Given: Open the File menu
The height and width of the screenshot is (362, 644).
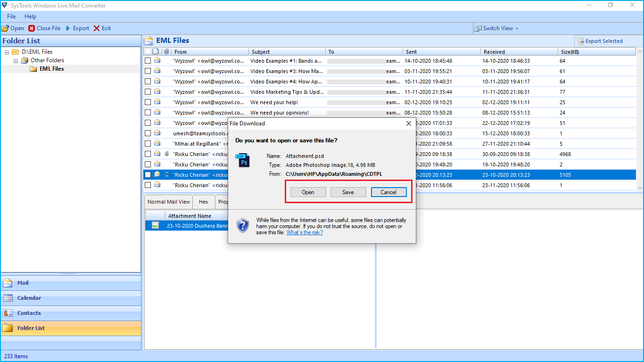Looking at the screenshot, I should tap(11, 16).
